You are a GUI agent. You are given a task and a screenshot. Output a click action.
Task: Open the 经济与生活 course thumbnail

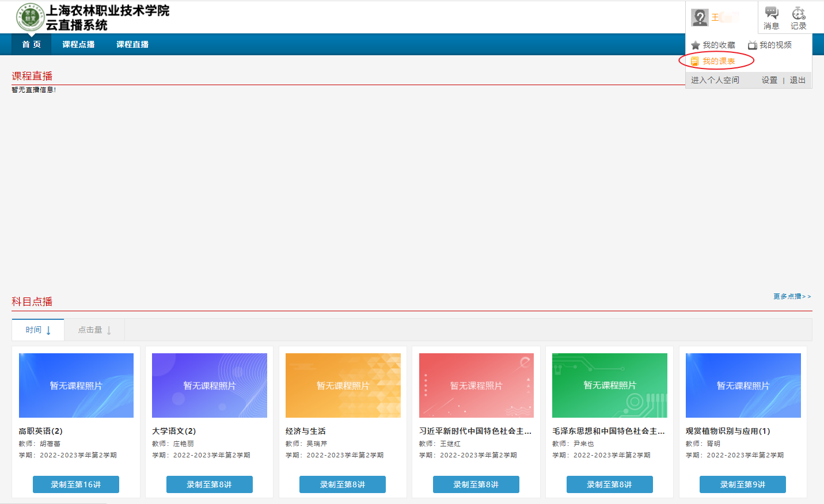[343, 385]
